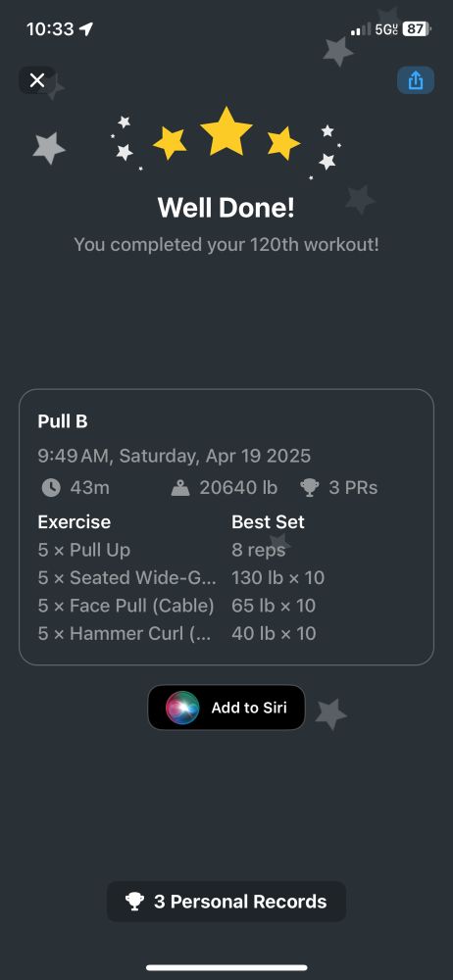Image resolution: width=453 pixels, height=980 pixels.
Task: Select the Face Pull (Cable) row
Action: 226,606
